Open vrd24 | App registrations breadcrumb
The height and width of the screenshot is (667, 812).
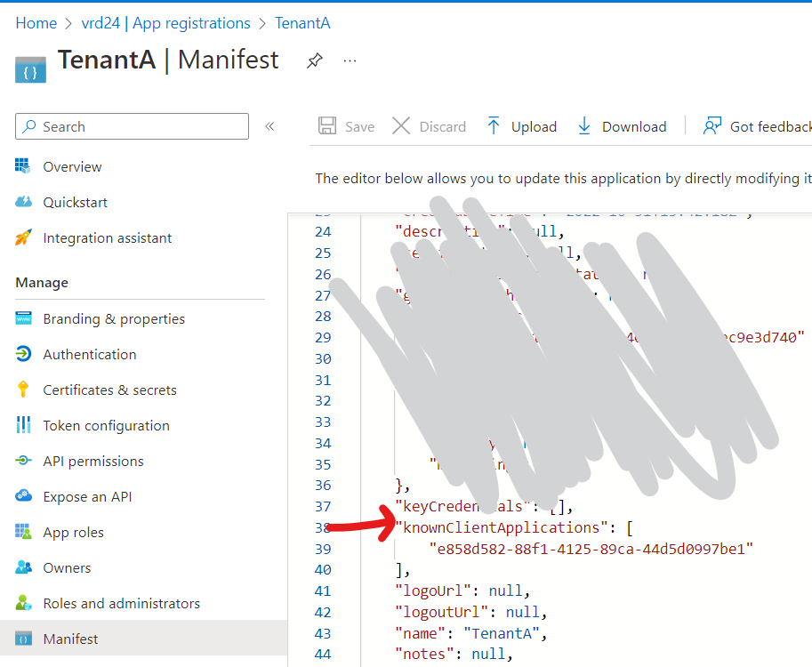pos(165,23)
